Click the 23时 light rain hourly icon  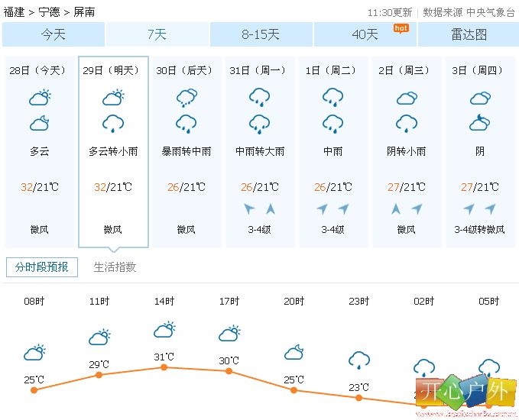point(359,360)
